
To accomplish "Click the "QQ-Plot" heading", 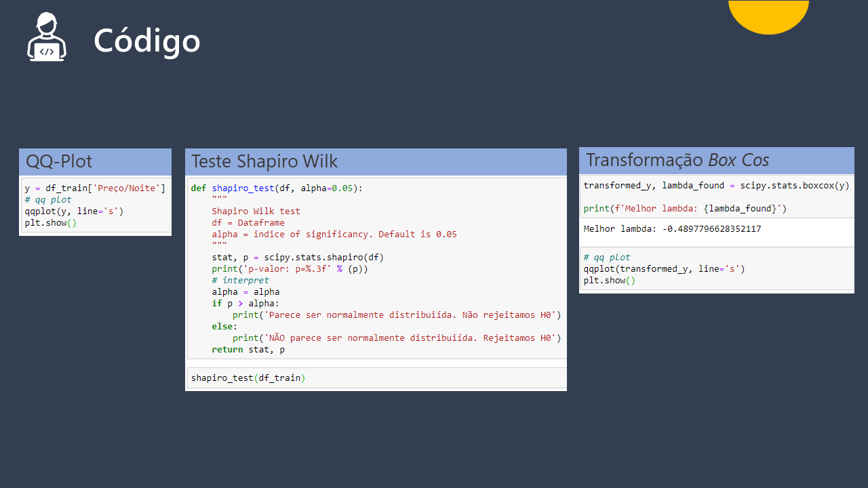I will [x=59, y=162].
